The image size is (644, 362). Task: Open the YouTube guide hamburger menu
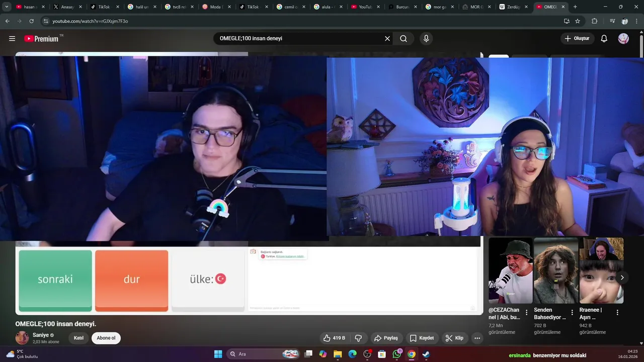click(12, 39)
